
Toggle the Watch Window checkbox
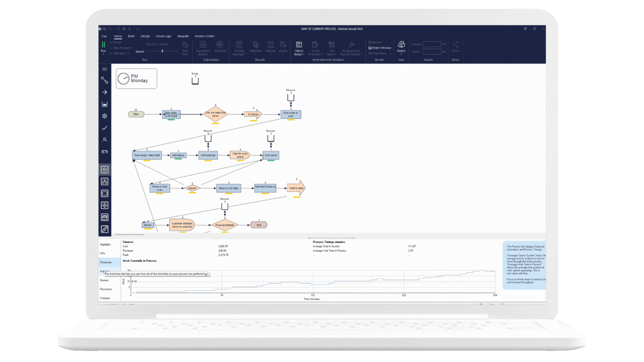(x=370, y=48)
